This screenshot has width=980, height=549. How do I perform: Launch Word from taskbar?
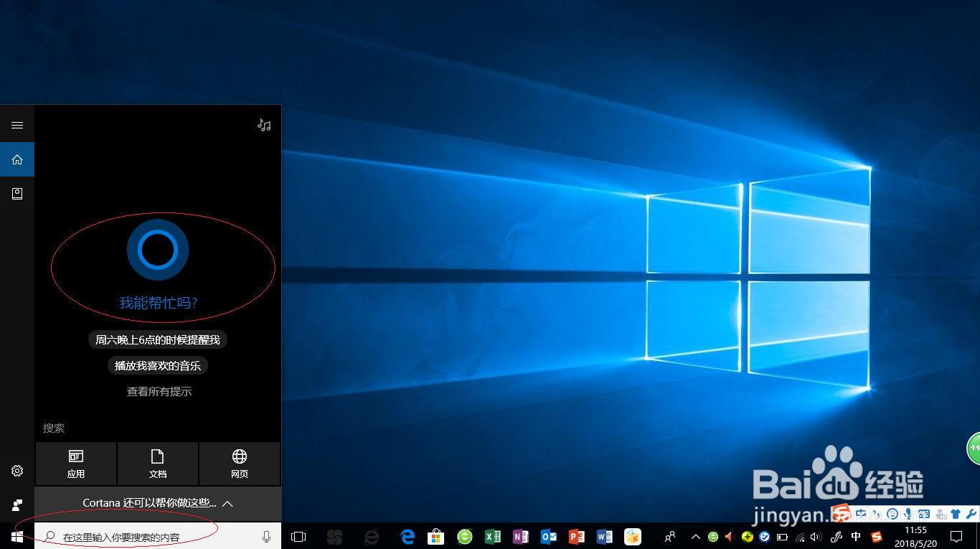click(605, 537)
